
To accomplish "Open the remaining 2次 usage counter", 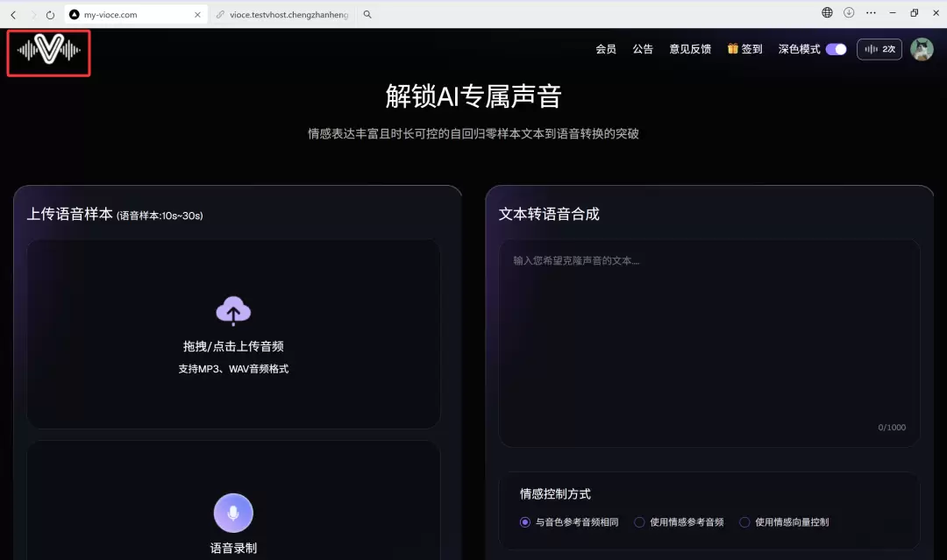I will 879,49.
